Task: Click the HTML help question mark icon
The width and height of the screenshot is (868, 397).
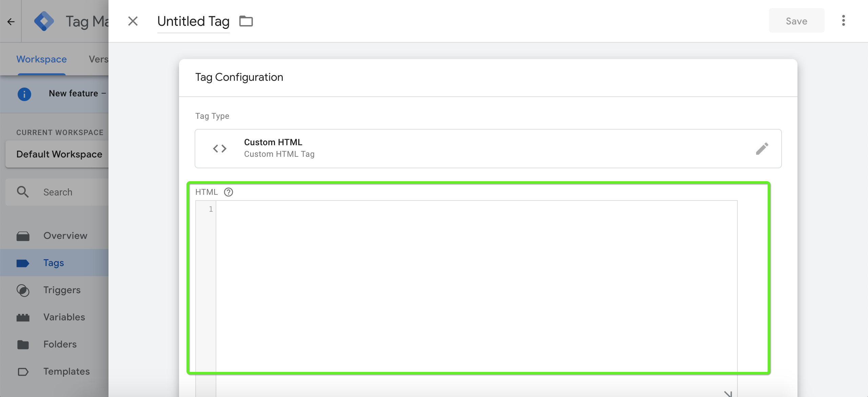Action: click(229, 192)
